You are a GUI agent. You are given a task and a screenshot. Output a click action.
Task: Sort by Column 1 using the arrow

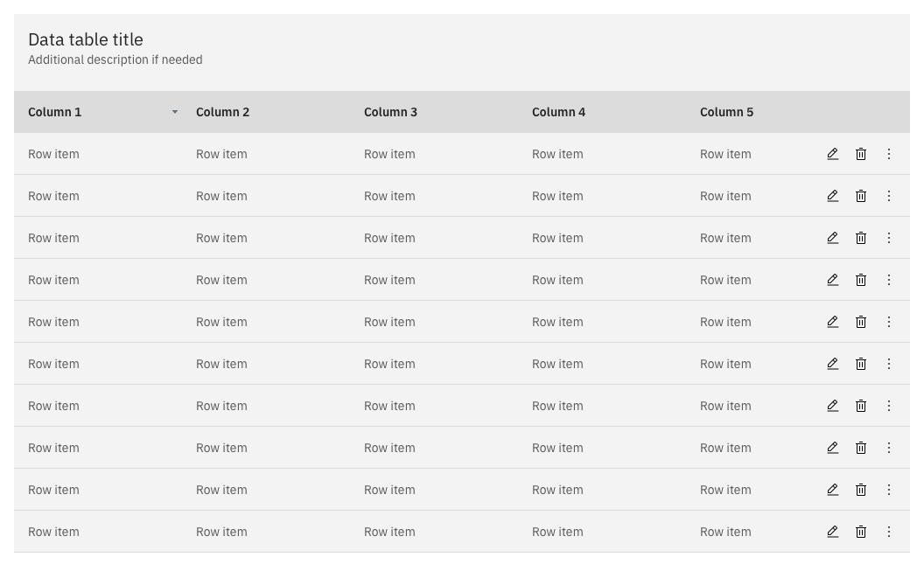(175, 112)
